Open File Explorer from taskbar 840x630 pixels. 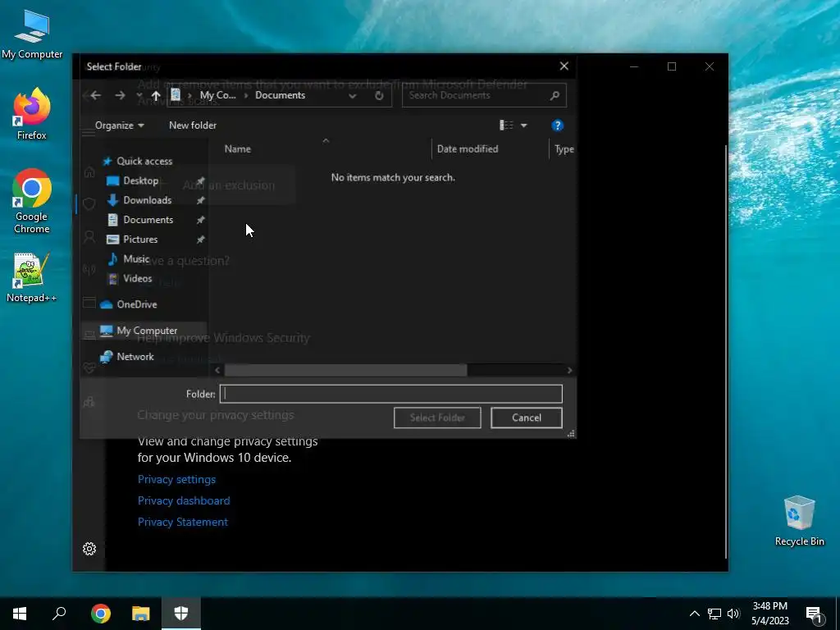141,614
